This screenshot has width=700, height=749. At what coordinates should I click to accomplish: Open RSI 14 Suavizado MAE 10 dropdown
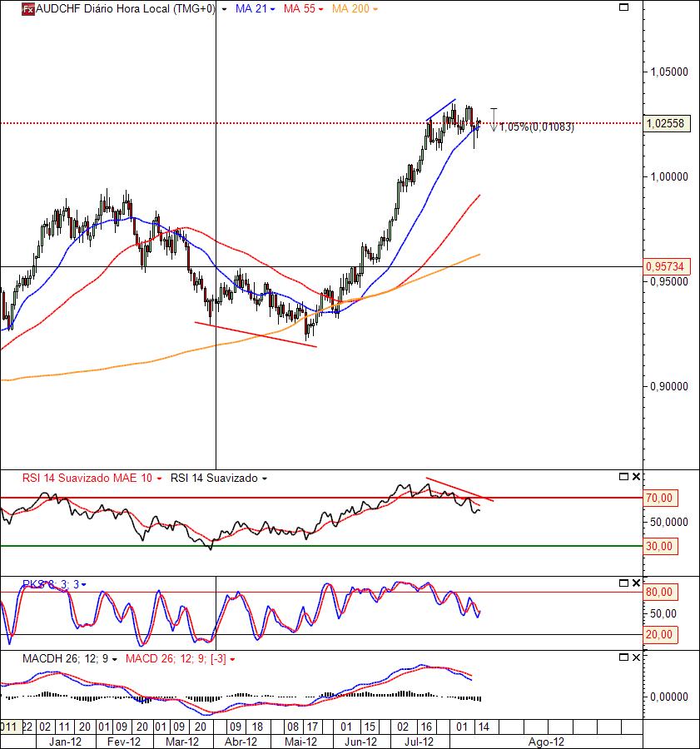tap(159, 479)
